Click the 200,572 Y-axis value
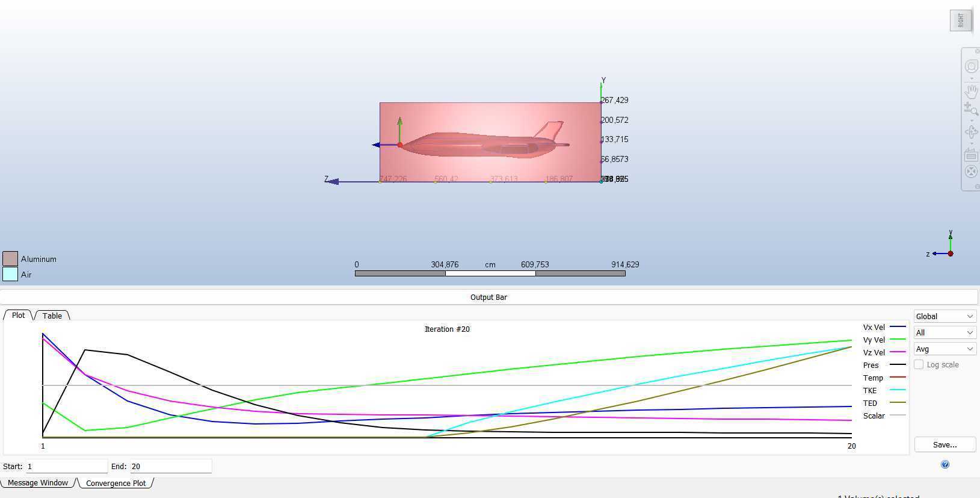 pyautogui.click(x=614, y=120)
